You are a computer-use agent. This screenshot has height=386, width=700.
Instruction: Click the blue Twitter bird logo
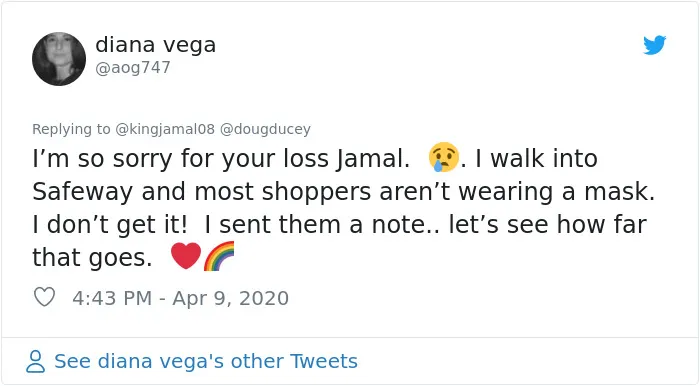coord(654,45)
